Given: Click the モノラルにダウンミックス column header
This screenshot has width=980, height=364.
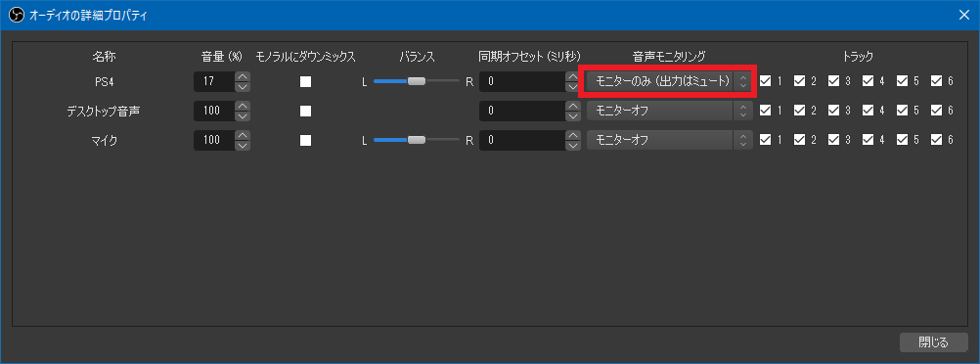Looking at the screenshot, I should point(305,57).
